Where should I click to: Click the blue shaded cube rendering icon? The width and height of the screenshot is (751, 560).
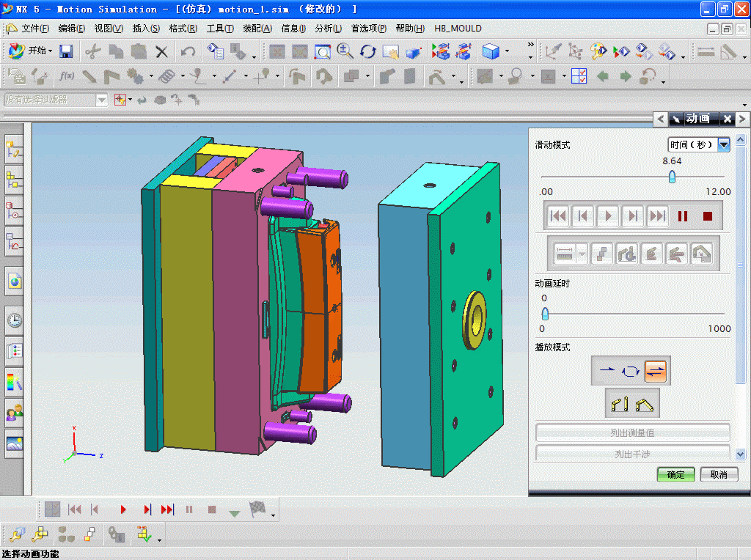click(x=491, y=51)
